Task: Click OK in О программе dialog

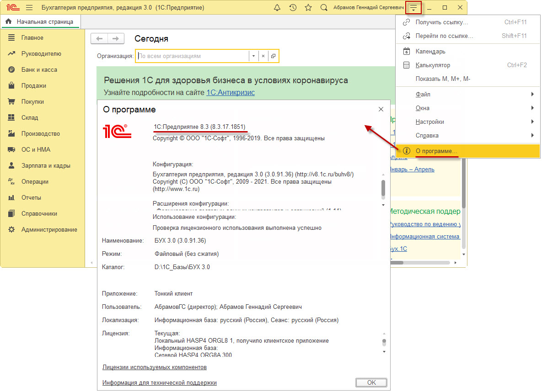Action: pyautogui.click(x=371, y=382)
